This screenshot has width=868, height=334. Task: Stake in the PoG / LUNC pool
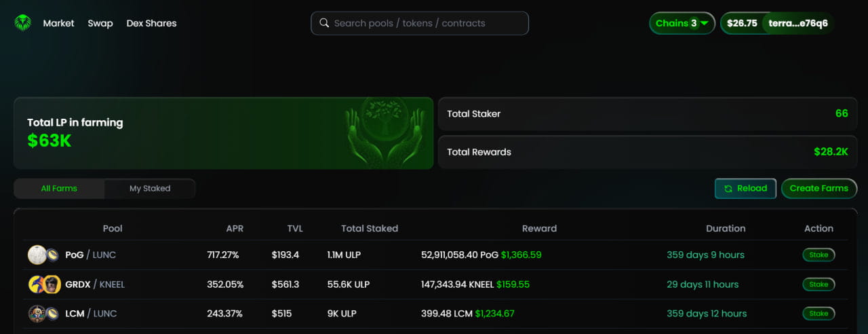(818, 255)
